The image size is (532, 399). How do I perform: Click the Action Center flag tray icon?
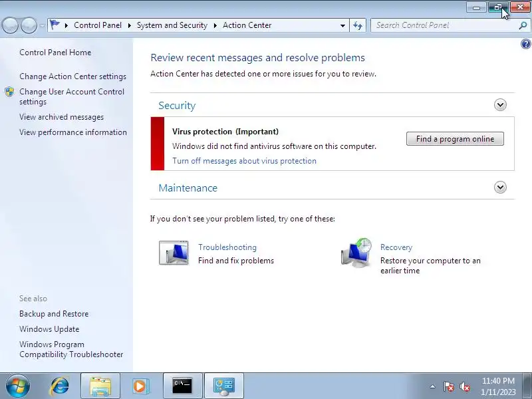coord(448,386)
